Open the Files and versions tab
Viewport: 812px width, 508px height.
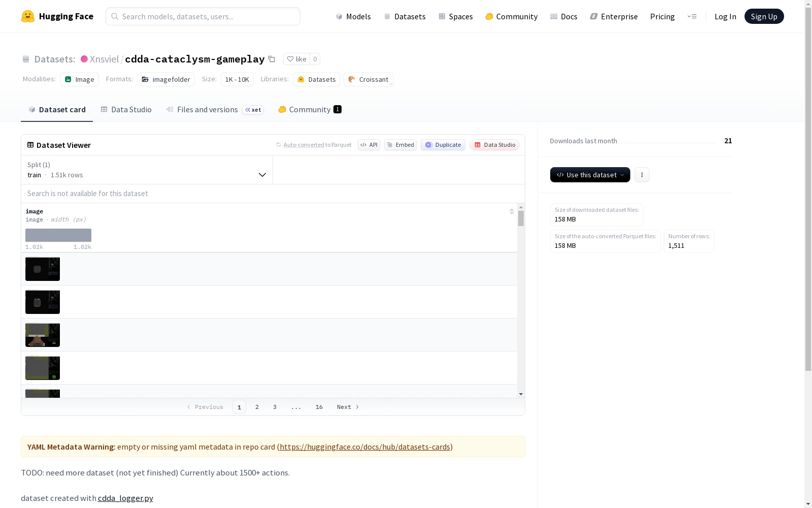[x=215, y=110]
